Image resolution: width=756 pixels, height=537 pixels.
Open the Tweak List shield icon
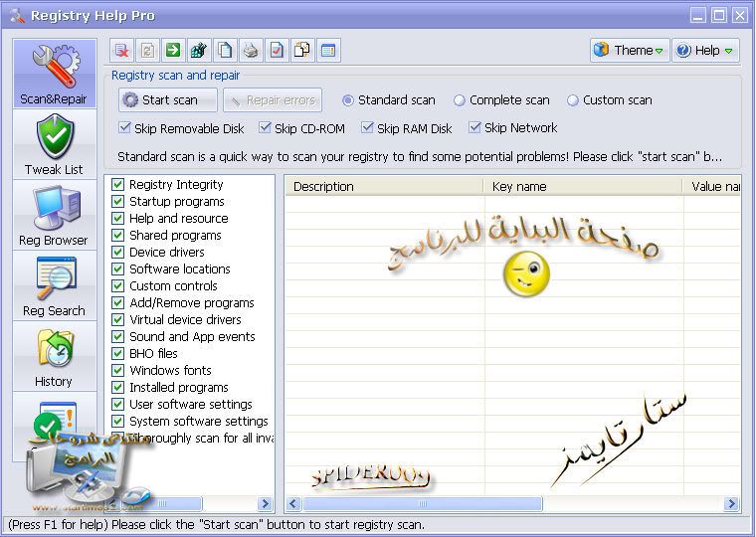pos(56,136)
